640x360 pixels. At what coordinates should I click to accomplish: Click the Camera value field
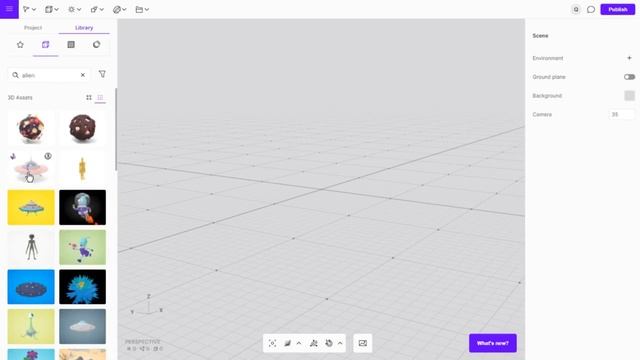tap(622, 115)
